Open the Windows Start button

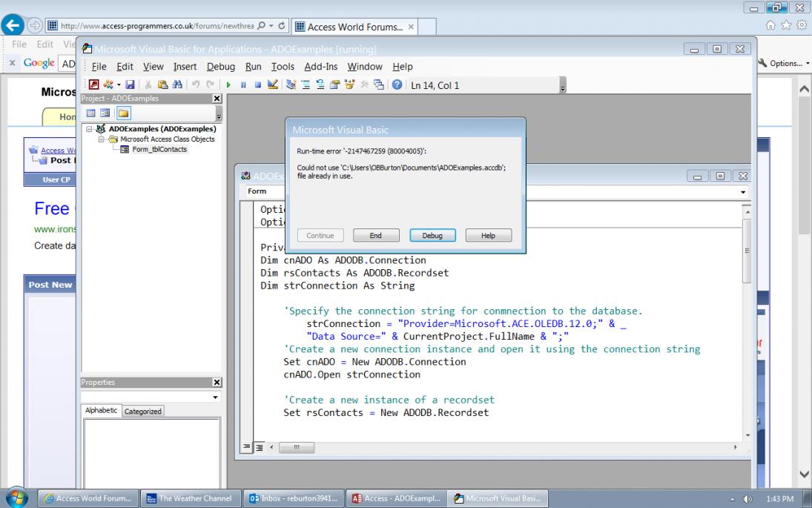16,498
